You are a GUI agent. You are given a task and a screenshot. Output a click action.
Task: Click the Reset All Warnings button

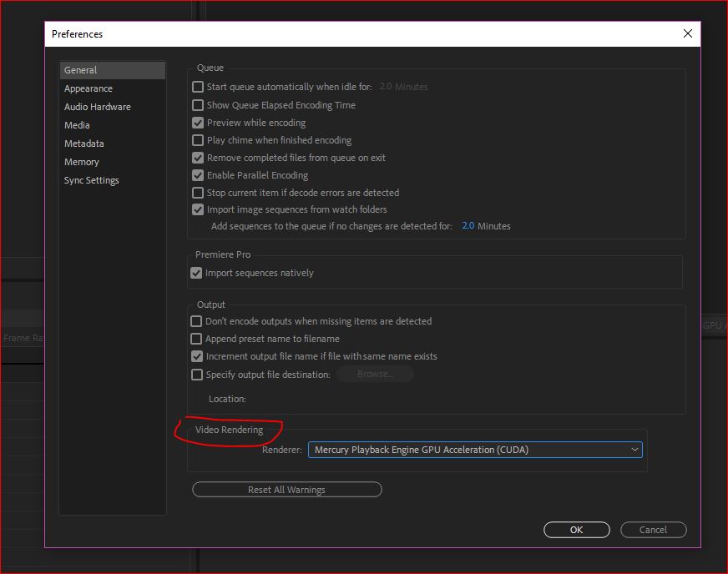[x=287, y=490]
